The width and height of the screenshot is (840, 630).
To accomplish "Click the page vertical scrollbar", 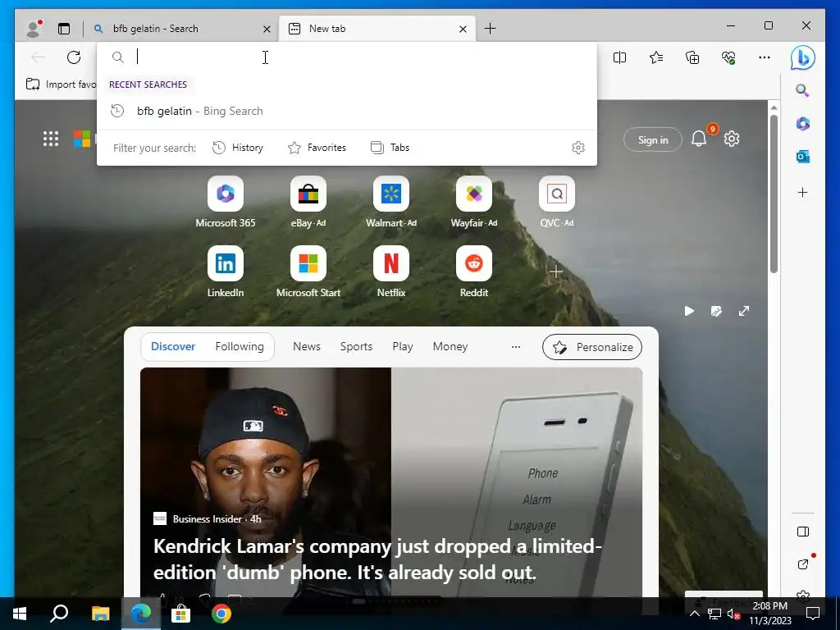I will pos(774,193).
